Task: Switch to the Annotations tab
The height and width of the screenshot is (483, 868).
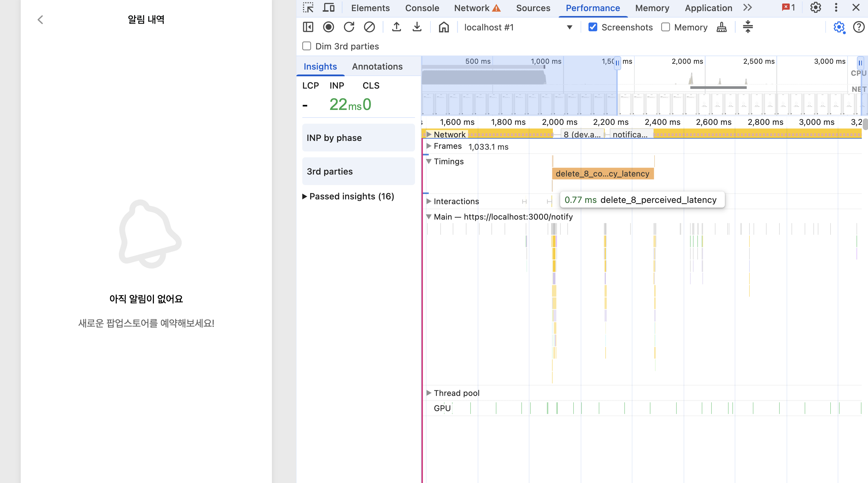Action: [377, 66]
